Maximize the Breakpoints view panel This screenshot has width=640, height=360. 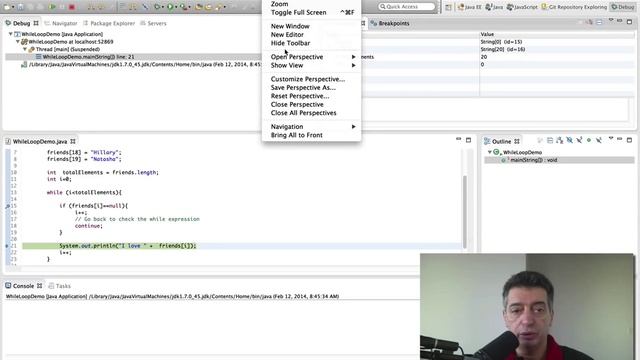click(x=629, y=22)
